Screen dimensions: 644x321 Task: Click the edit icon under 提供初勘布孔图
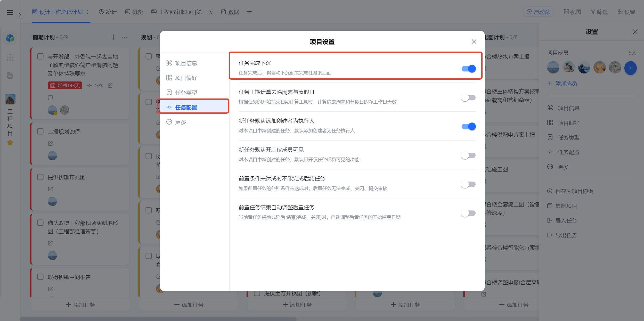[50, 189]
